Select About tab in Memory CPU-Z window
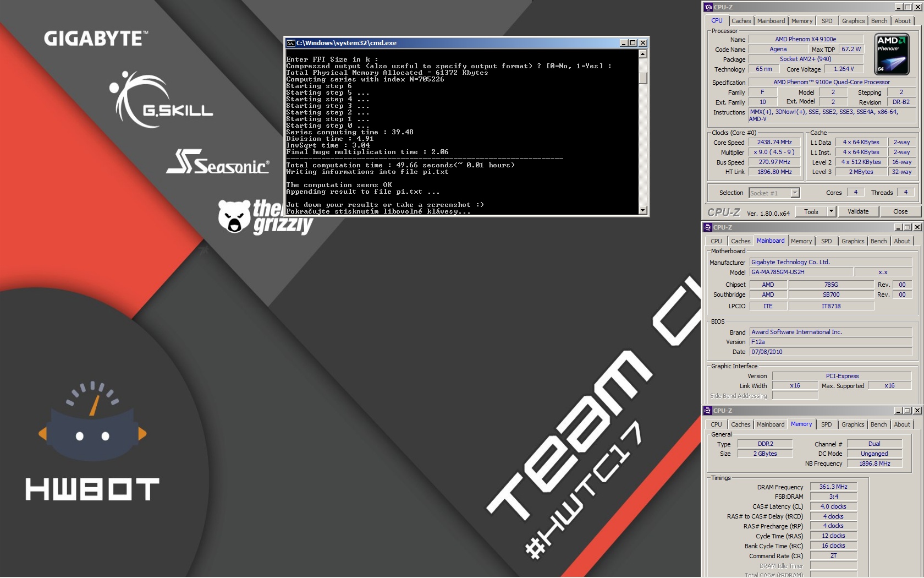 (902, 424)
